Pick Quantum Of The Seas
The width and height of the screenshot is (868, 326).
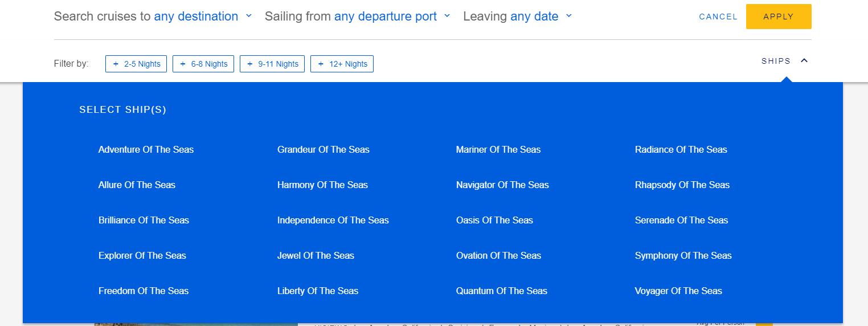point(501,291)
